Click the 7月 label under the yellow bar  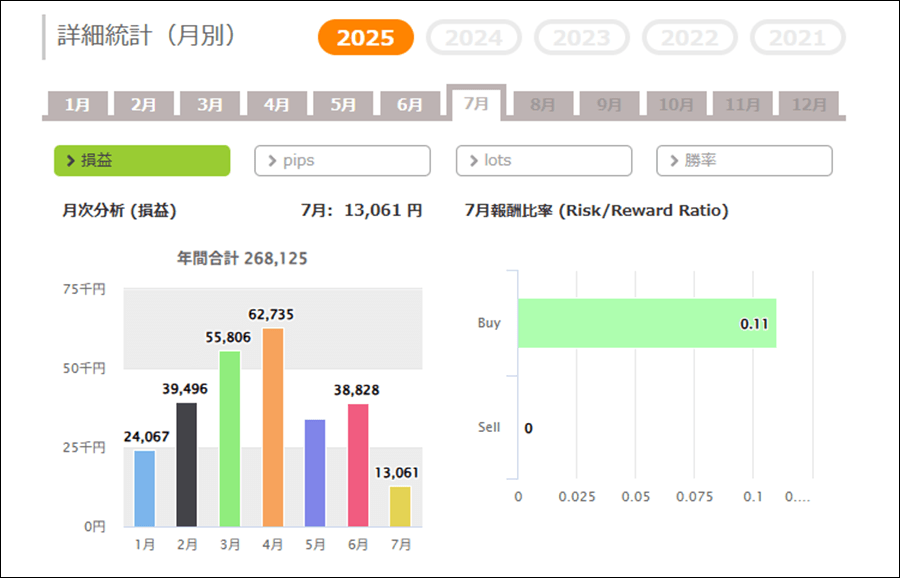(x=401, y=545)
